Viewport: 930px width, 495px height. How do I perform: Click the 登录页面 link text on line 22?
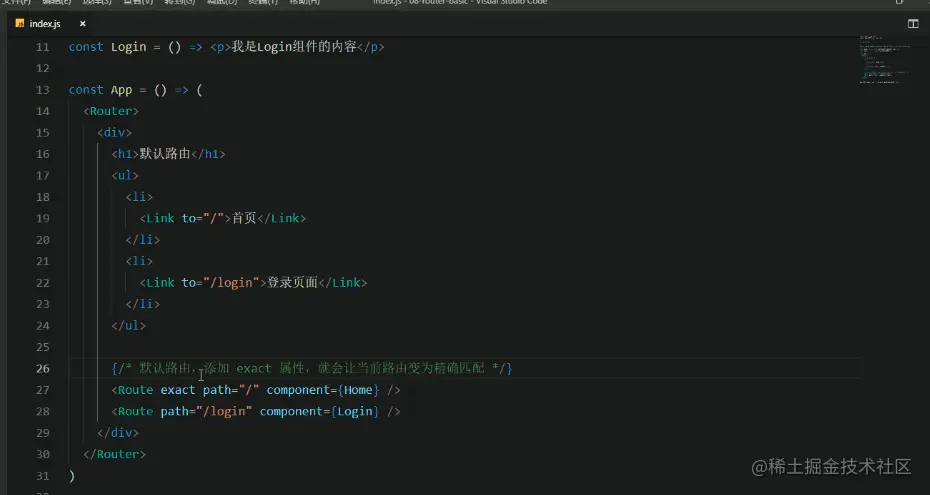pos(292,283)
